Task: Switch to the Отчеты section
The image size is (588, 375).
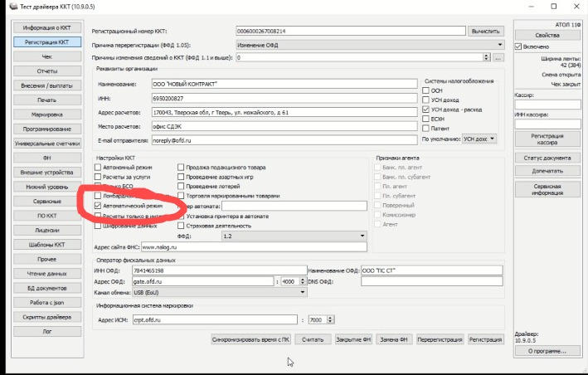Action: pos(47,71)
